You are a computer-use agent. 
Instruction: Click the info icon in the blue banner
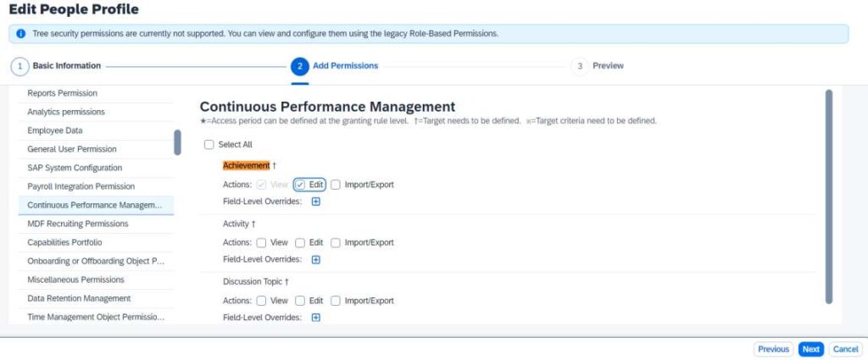21,34
